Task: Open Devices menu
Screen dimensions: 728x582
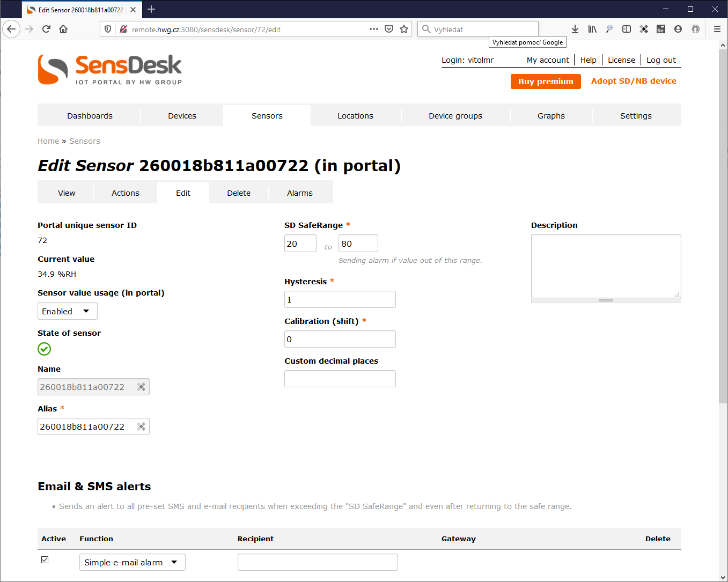Action: 182,116
